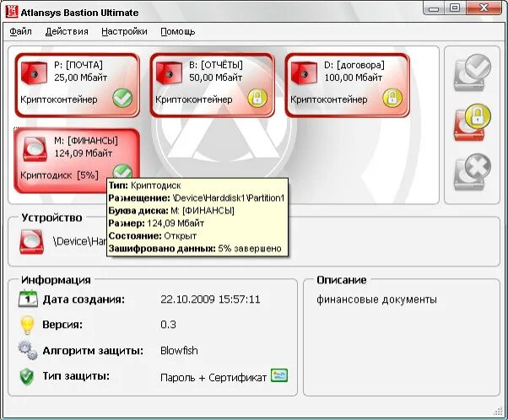508x420 pixels.
Task: Click the \Device\Har device path text
Action: point(79,241)
